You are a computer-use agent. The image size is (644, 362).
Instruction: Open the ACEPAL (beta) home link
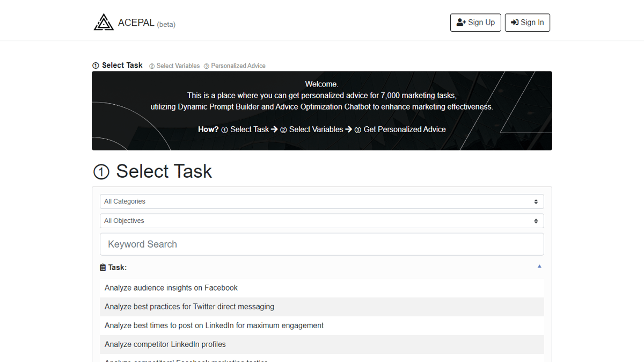[x=135, y=23]
